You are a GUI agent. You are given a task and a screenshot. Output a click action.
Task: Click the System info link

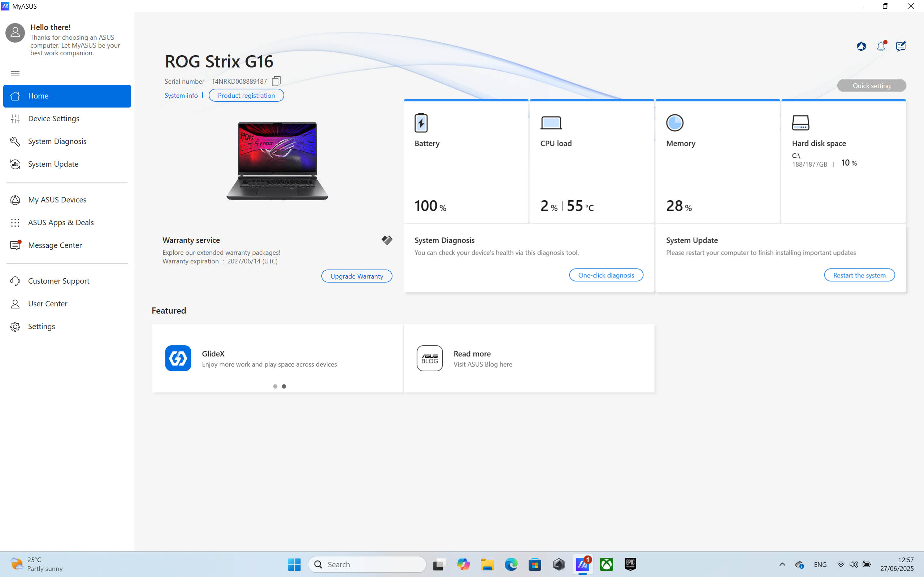point(181,95)
